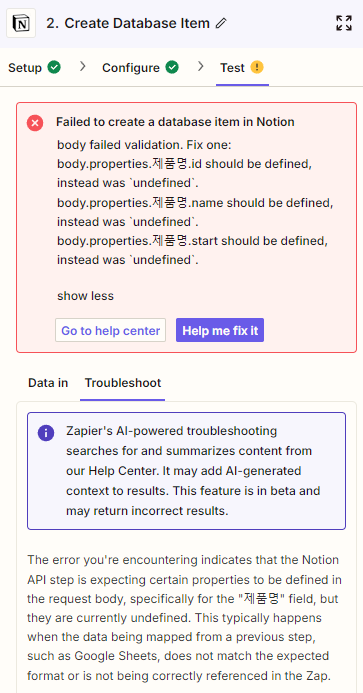This screenshot has height=693, width=363.
Task: Click the pencil rename icon
Action: 221,23
